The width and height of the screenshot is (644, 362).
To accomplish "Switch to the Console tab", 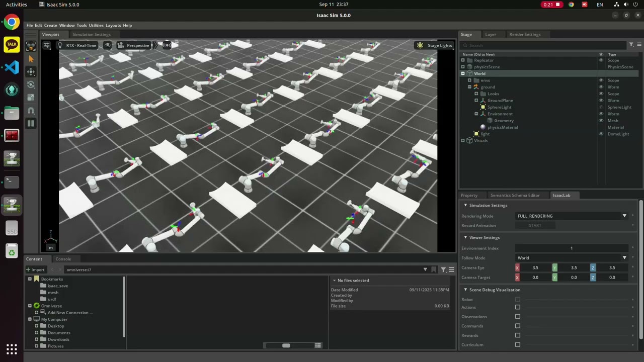I will tap(63, 259).
